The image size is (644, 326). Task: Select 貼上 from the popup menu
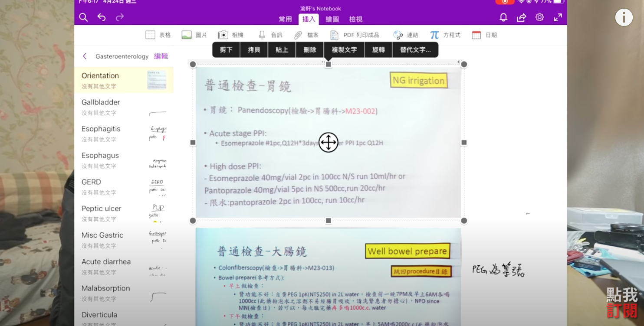coord(282,50)
